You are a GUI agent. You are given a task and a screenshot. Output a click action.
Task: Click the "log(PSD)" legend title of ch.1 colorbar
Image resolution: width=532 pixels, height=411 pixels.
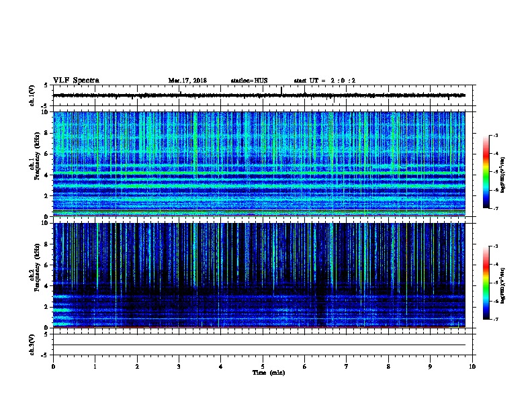[x=502, y=175]
